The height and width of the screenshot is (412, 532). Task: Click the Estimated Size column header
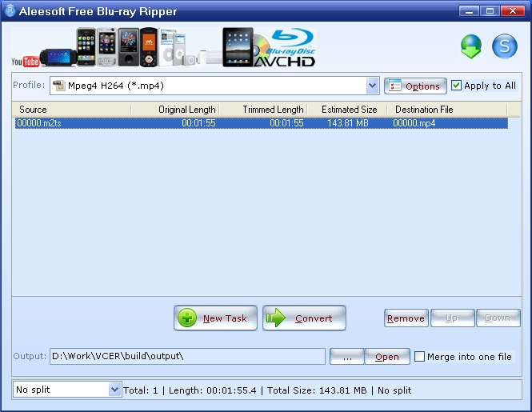(x=349, y=110)
